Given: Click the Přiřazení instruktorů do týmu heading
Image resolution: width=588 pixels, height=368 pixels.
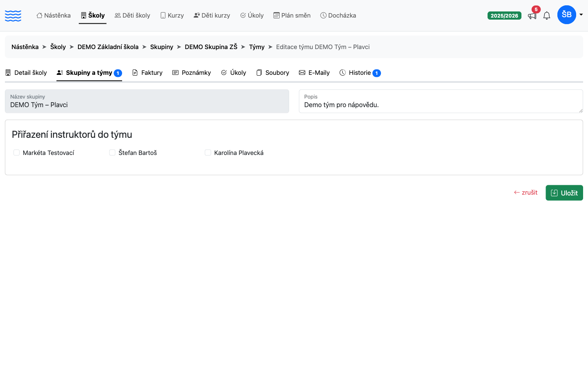Looking at the screenshot, I should [x=72, y=135].
